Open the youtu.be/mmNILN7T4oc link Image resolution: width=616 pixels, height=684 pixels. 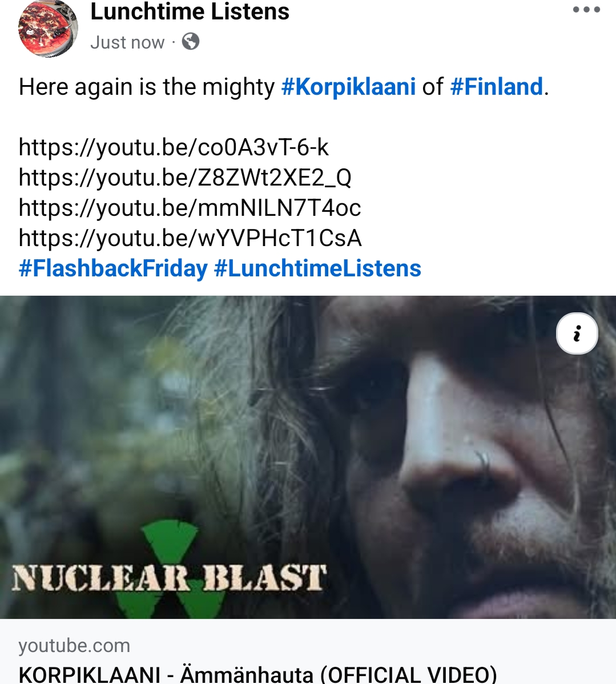click(x=190, y=208)
